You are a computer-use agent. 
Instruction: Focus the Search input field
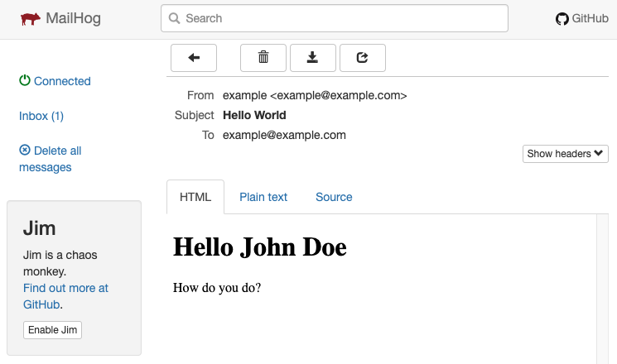(x=335, y=18)
